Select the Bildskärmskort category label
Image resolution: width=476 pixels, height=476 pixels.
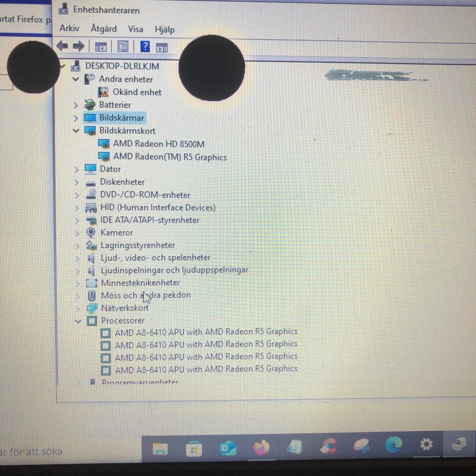[x=127, y=131]
